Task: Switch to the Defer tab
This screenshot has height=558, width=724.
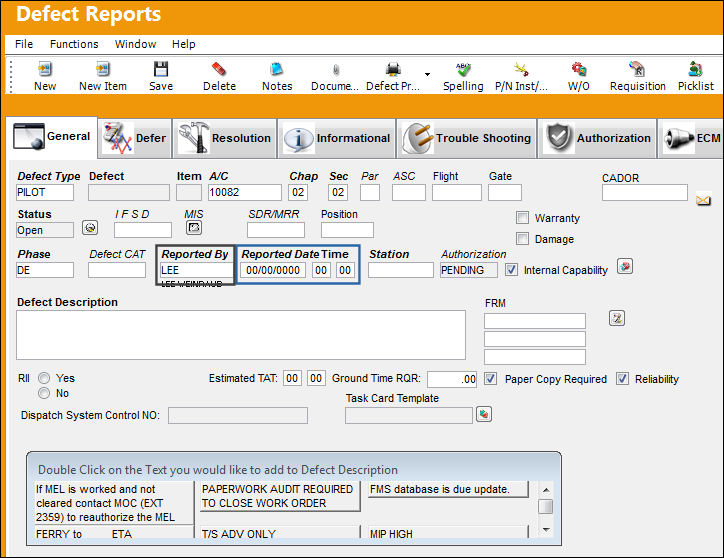Action: 135,138
